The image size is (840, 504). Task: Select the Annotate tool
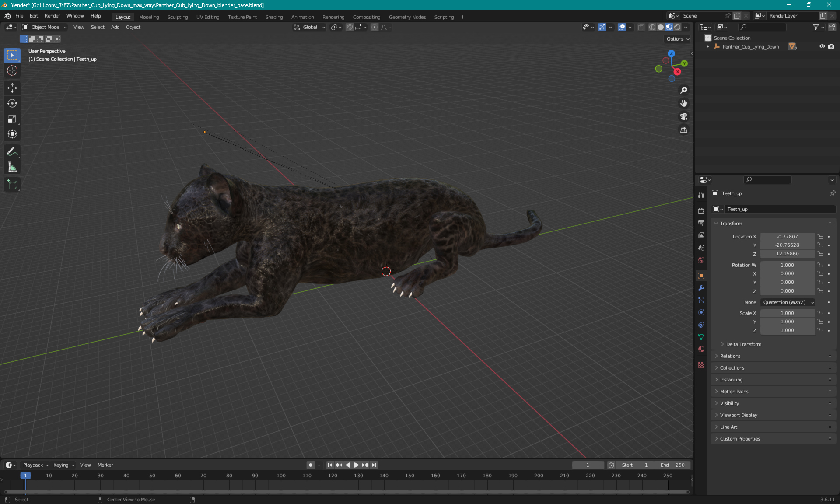click(x=12, y=152)
